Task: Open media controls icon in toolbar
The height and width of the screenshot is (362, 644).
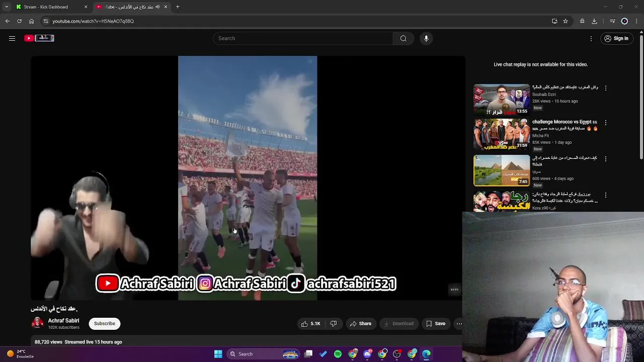Action: click(612, 21)
